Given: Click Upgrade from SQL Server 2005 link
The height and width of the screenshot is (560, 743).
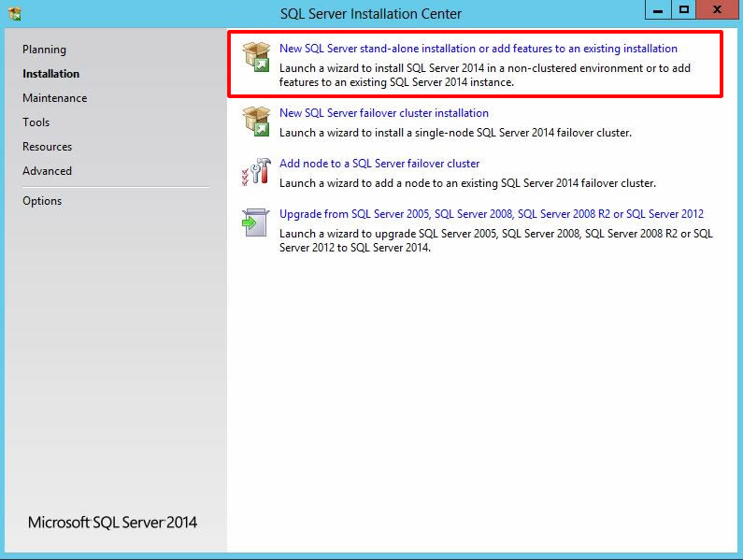Looking at the screenshot, I should [491, 214].
